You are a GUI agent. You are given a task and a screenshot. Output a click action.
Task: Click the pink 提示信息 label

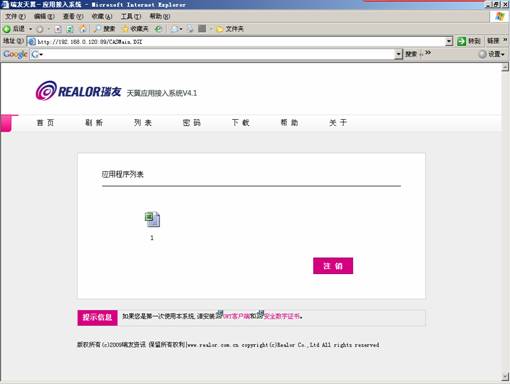(x=97, y=318)
